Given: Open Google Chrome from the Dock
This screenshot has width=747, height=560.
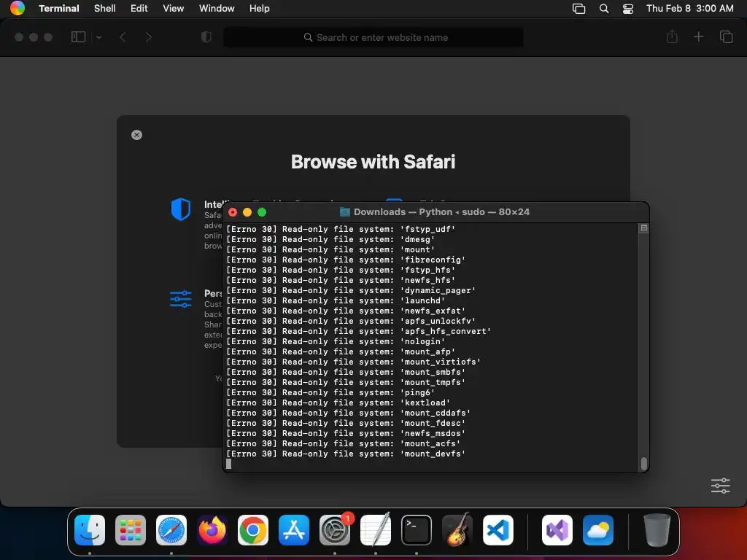Looking at the screenshot, I should coord(253,530).
